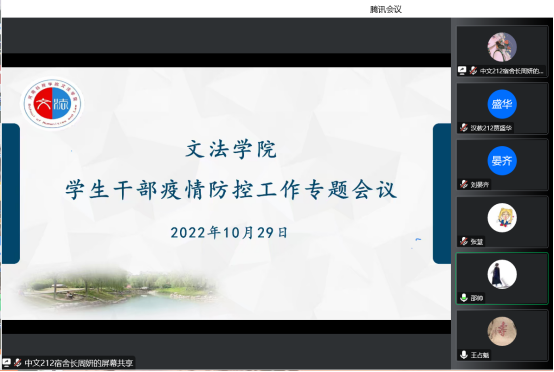Click the microphone icon next to 王占魁
The height and width of the screenshot is (372, 554).
(464, 355)
